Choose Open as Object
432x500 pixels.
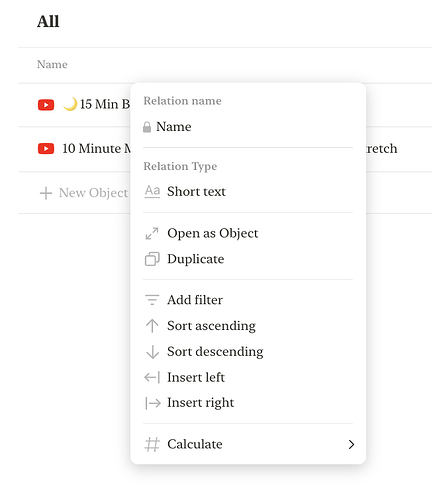[248, 233]
